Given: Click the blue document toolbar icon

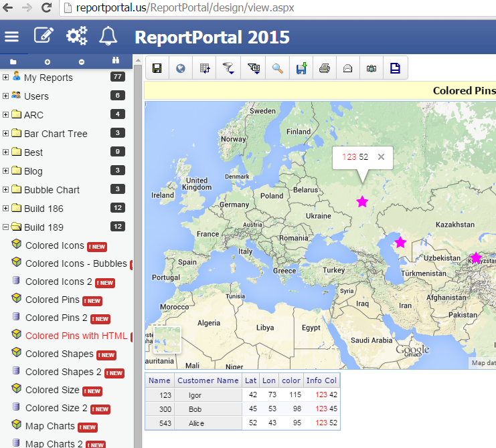Looking at the screenshot, I should pyautogui.click(x=395, y=68).
